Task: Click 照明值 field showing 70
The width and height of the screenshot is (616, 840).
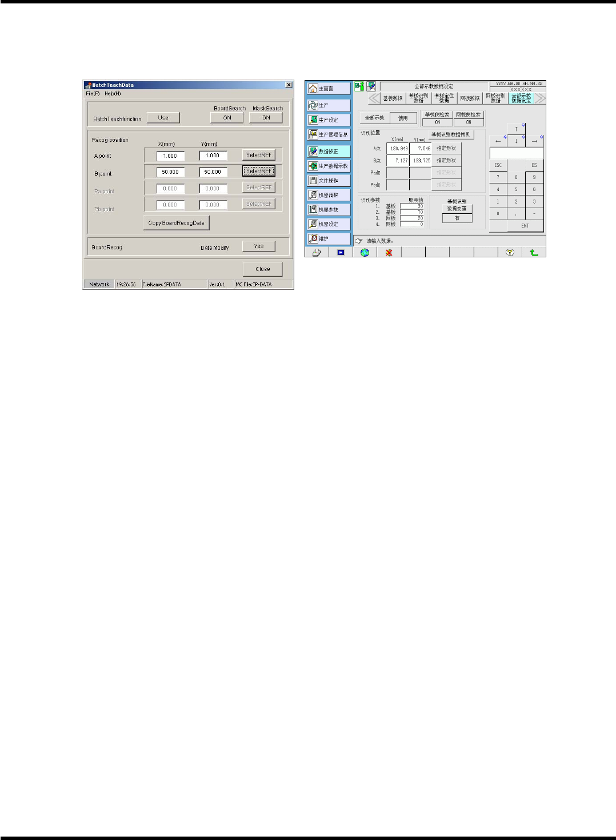Action: 412,212
